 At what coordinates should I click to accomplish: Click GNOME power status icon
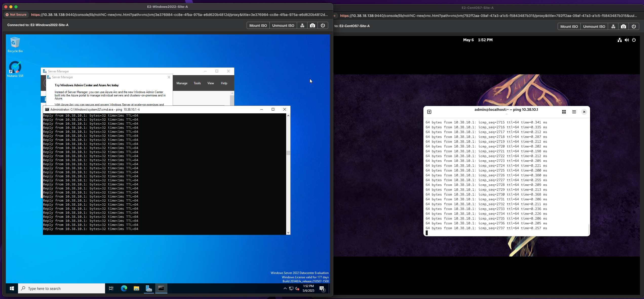coord(634,40)
